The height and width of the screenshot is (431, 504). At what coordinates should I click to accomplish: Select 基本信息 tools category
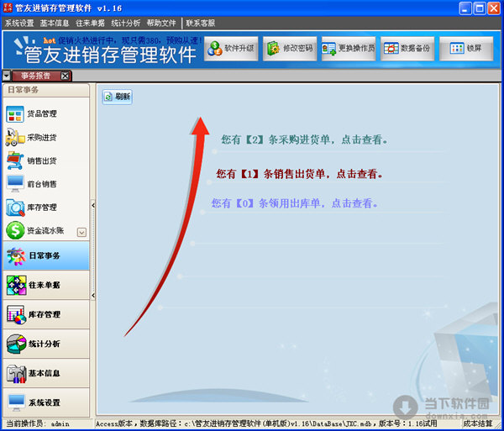[x=46, y=373]
